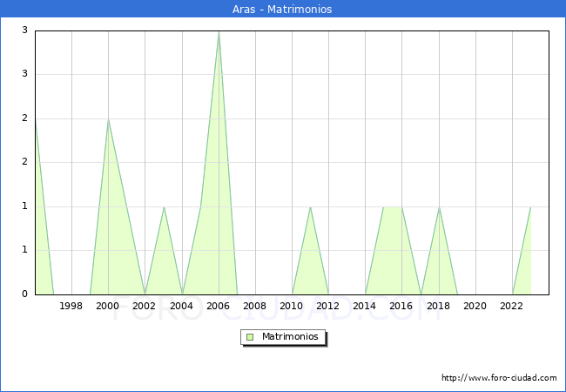Click the green Matrimonios legend color swatch

click(250, 337)
